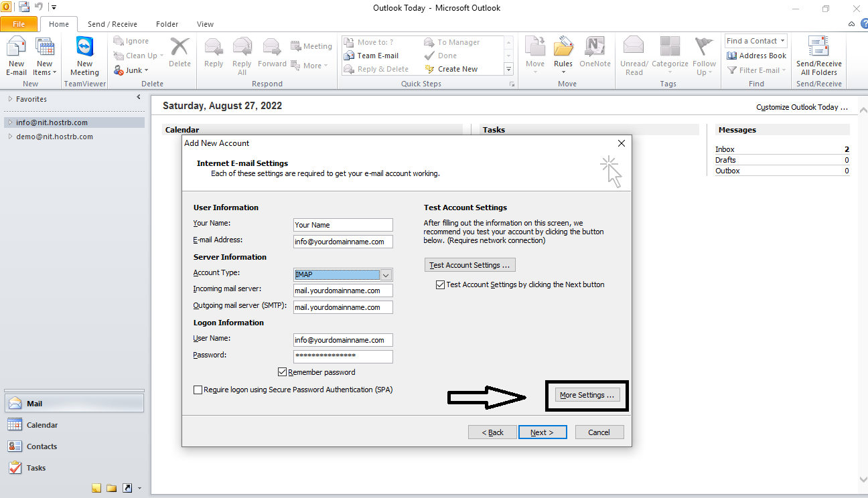Click the Follow Up flag icon

point(704,56)
